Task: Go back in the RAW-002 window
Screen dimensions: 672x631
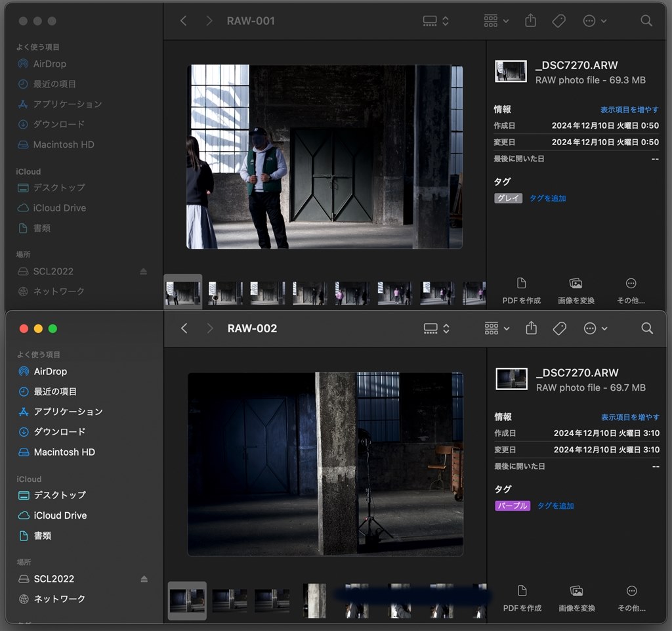Action: tap(184, 328)
